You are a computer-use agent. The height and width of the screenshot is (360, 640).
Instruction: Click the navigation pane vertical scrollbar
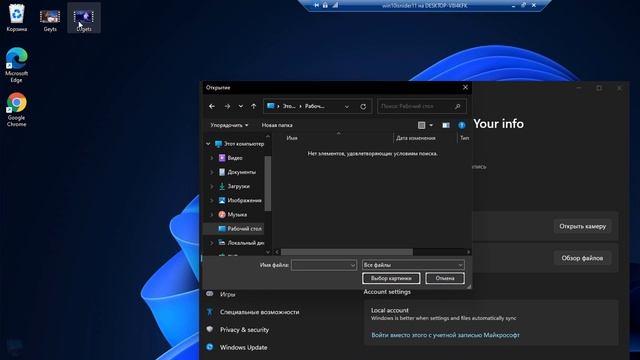(268, 184)
